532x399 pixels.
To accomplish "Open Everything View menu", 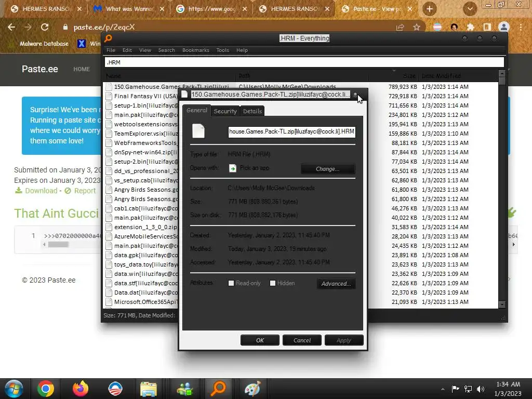I will [x=145, y=50].
